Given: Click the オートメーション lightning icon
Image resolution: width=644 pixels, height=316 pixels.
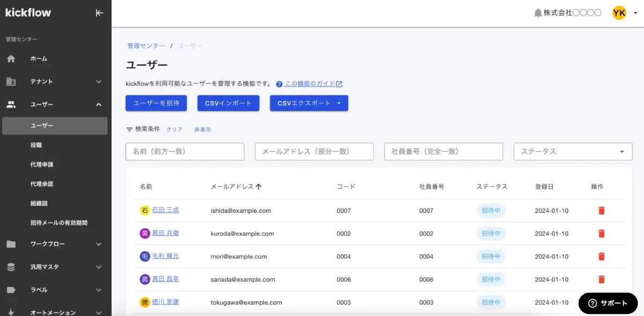Looking at the screenshot, I should tap(11, 312).
